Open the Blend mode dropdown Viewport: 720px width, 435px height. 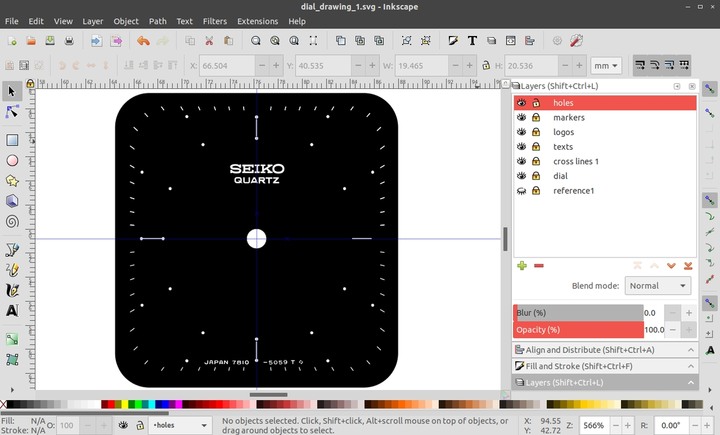(658, 286)
